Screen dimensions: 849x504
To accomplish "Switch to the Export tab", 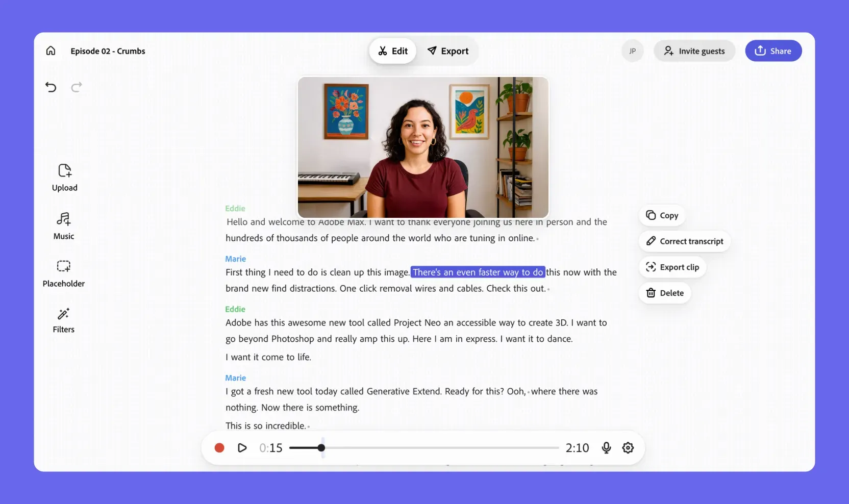I will coord(448,51).
